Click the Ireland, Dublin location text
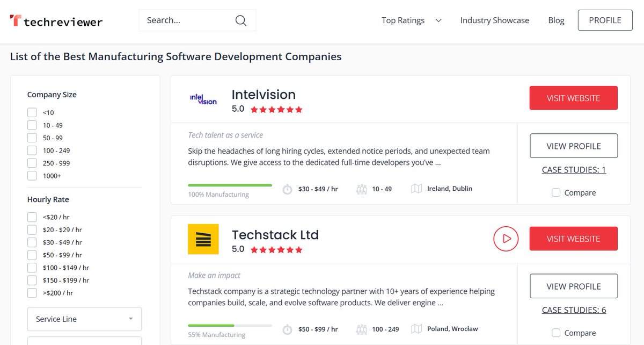644x345 pixels. [450, 189]
